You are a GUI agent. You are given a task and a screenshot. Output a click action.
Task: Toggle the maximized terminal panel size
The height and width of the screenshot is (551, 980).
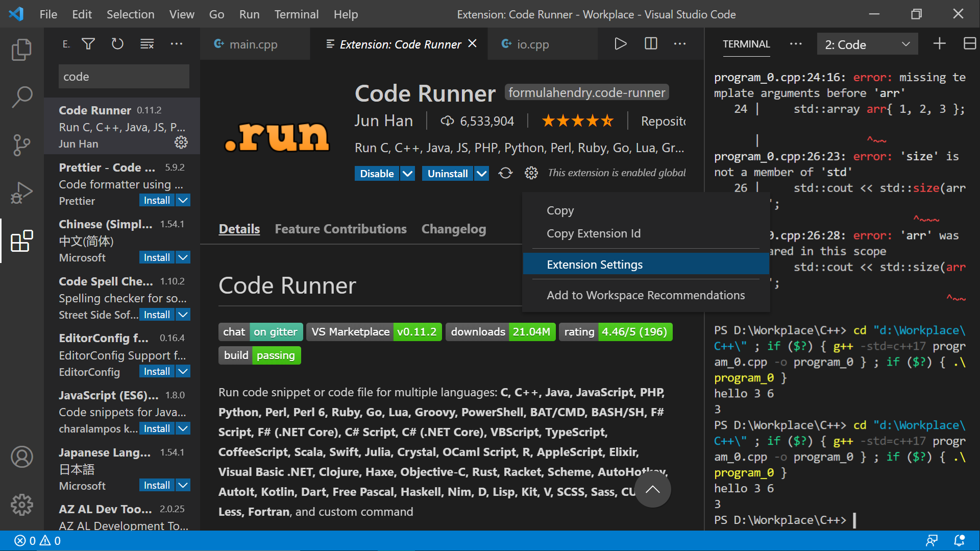969,44
